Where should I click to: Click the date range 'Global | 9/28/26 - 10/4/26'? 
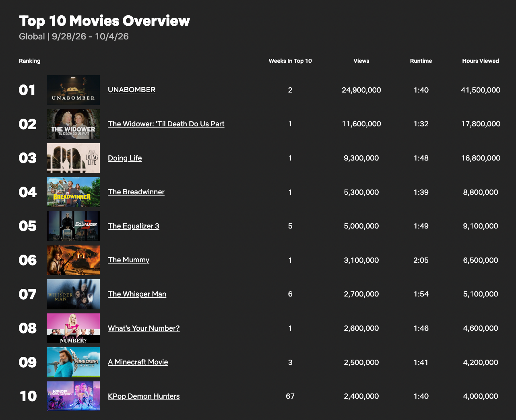click(x=74, y=37)
